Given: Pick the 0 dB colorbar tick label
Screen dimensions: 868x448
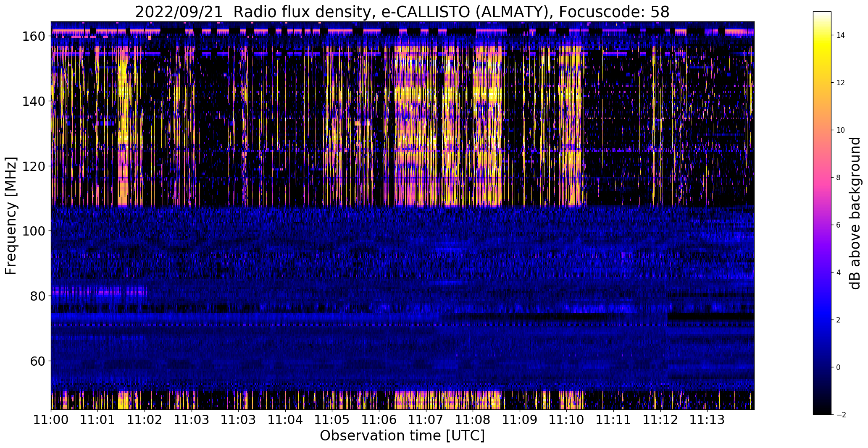Looking at the screenshot, I should coord(839,367).
